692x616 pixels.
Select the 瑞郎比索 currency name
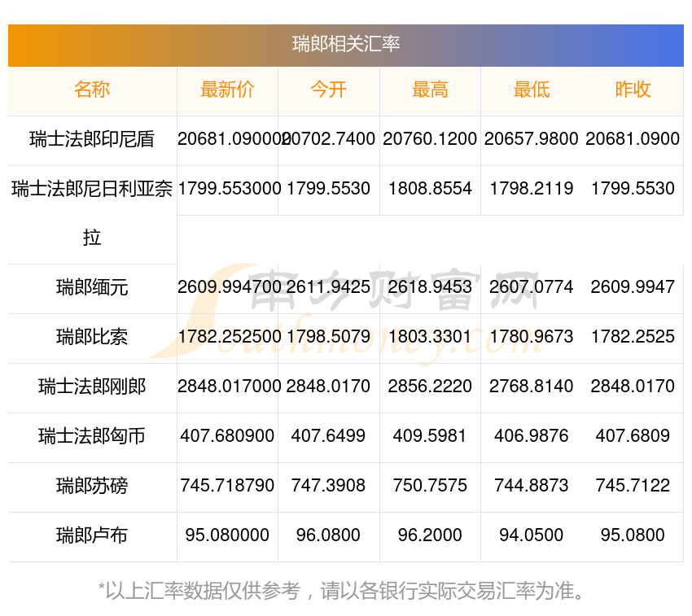(92, 337)
